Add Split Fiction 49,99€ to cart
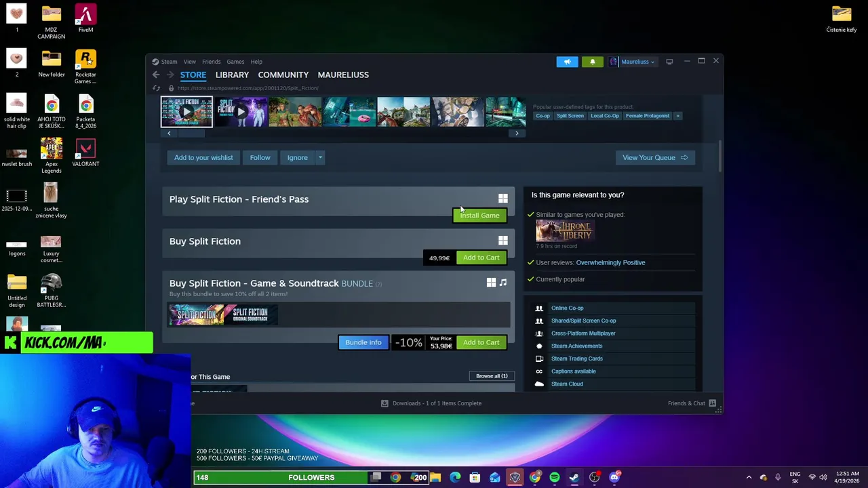The image size is (868, 488). coord(481,258)
